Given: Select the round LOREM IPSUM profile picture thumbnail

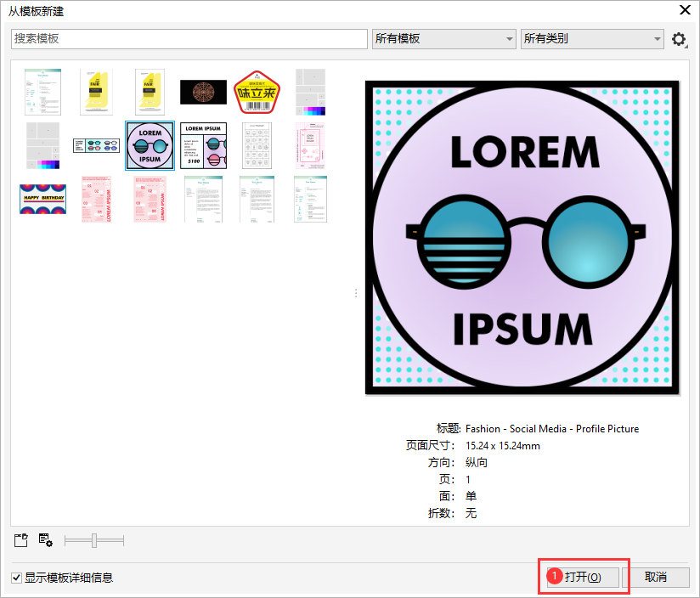Looking at the screenshot, I should tap(150, 145).
